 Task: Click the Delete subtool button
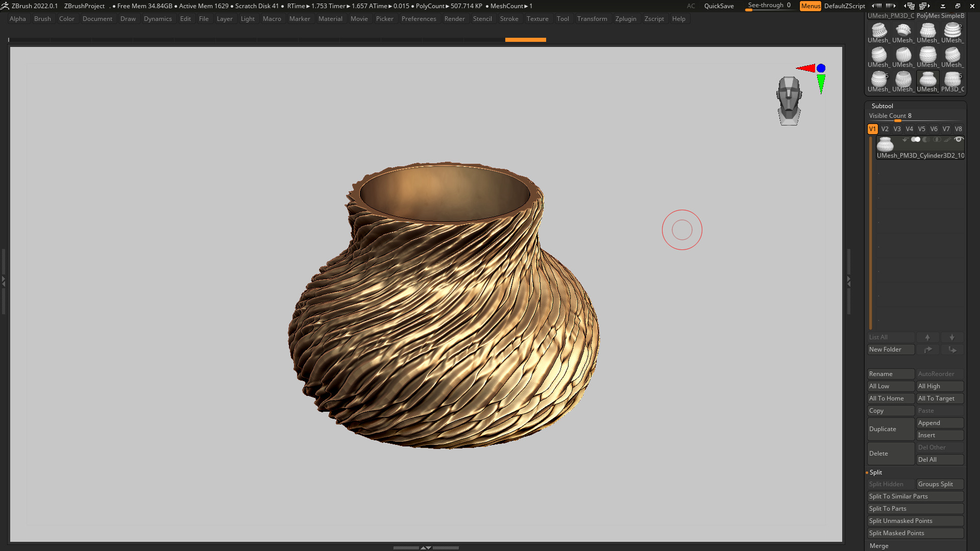click(891, 454)
